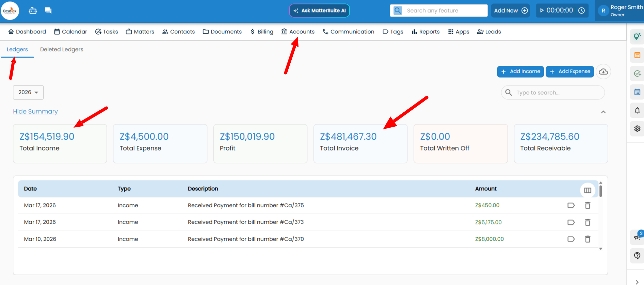Viewport: 644px width, 285px height.
Task: Expand the right sidebar arrow
Action: [637, 282]
